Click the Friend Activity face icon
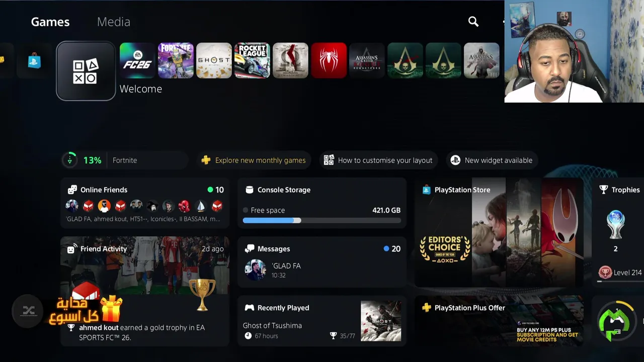The height and width of the screenshot is (362, 644). (x=72, y=249)
